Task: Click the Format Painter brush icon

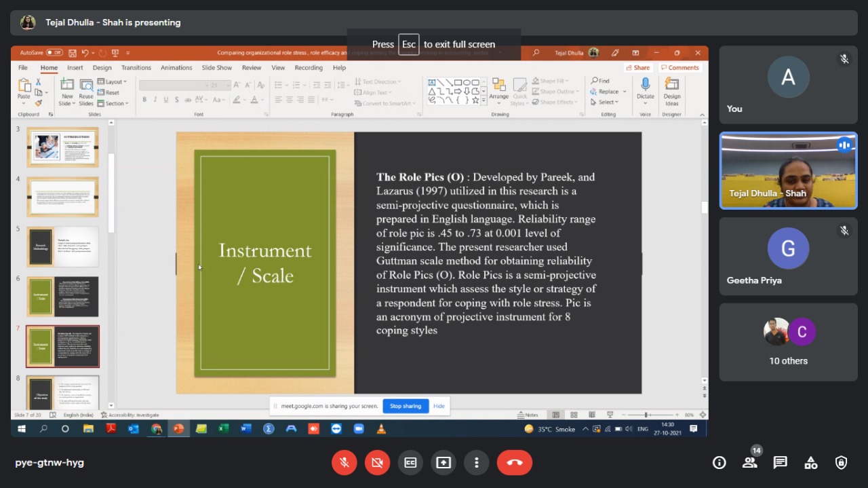Action: [39, 103]
